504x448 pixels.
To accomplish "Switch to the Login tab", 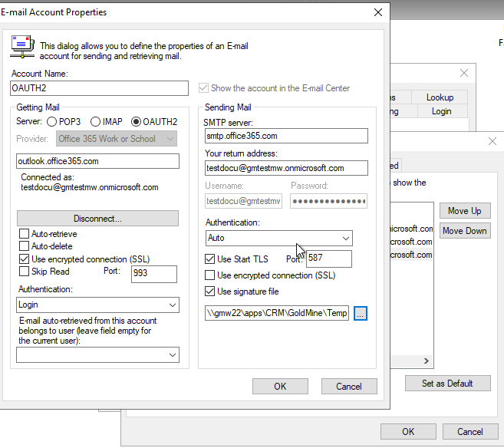I will [441, 111].
